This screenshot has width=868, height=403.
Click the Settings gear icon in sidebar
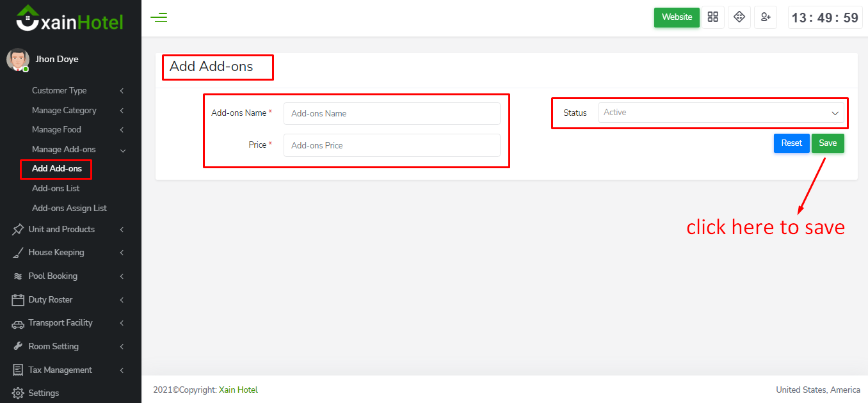18,393
